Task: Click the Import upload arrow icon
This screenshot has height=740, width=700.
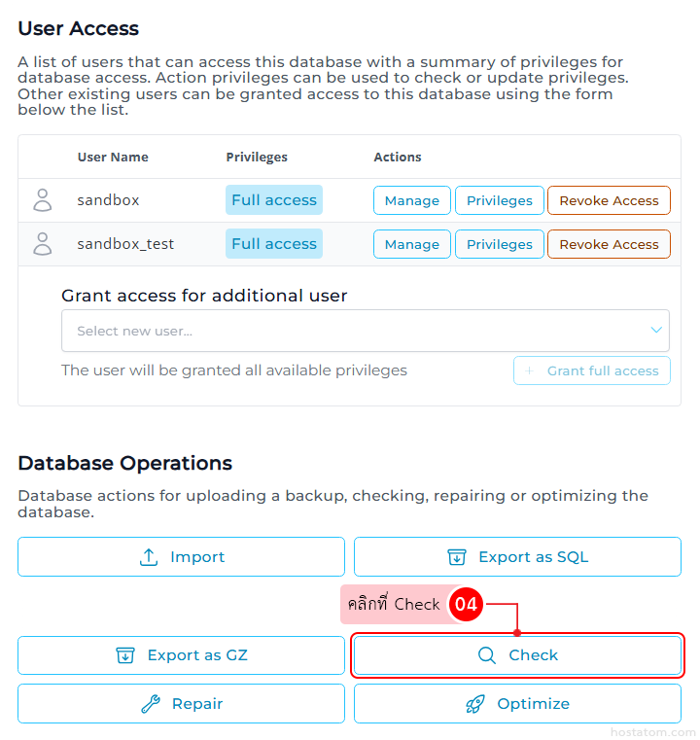Action: point(149,557)
